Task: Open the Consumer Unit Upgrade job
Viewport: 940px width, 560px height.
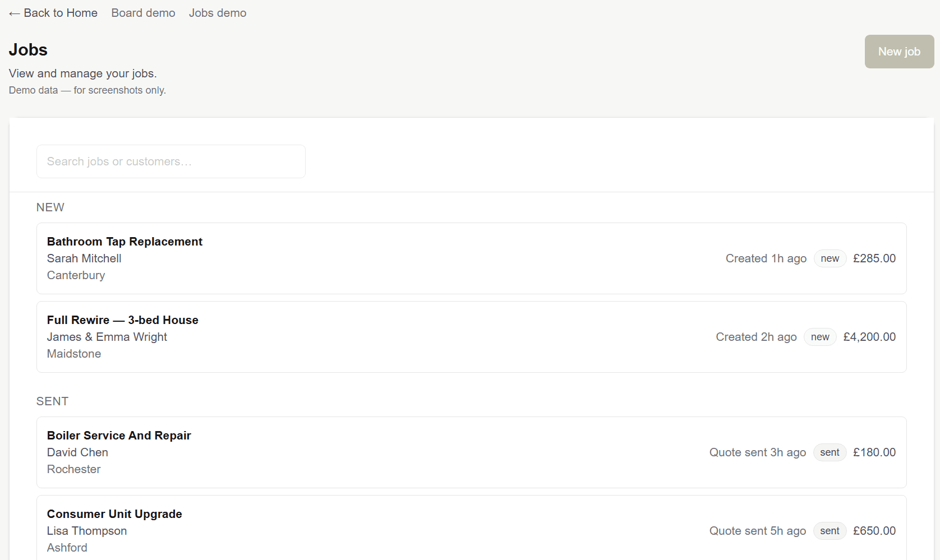Action: click(114, 514)
